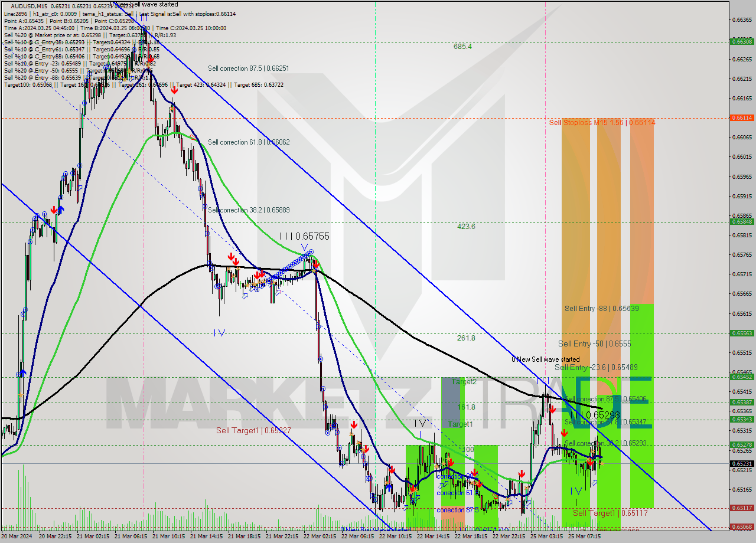756x543 pixels.
Task: Click the 'Sell correction 87.5 | 0.66251' label
Action: [x=248, y=68]
